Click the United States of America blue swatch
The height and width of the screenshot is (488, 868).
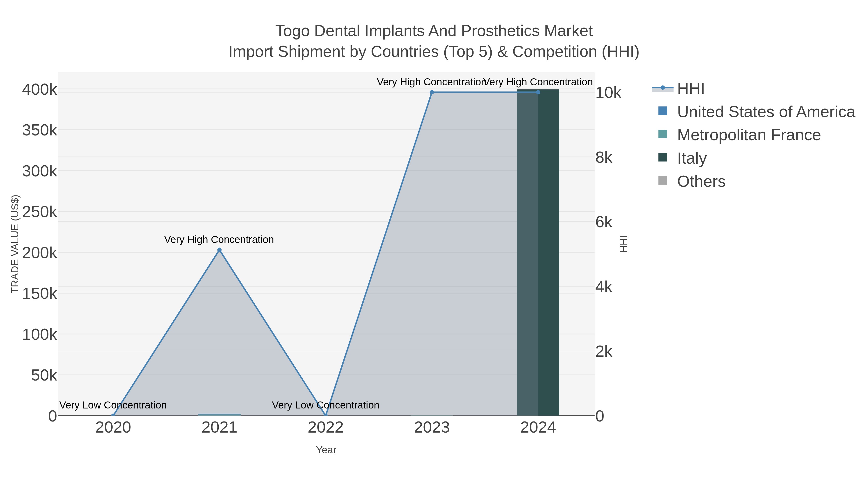(x=663, y=111)
